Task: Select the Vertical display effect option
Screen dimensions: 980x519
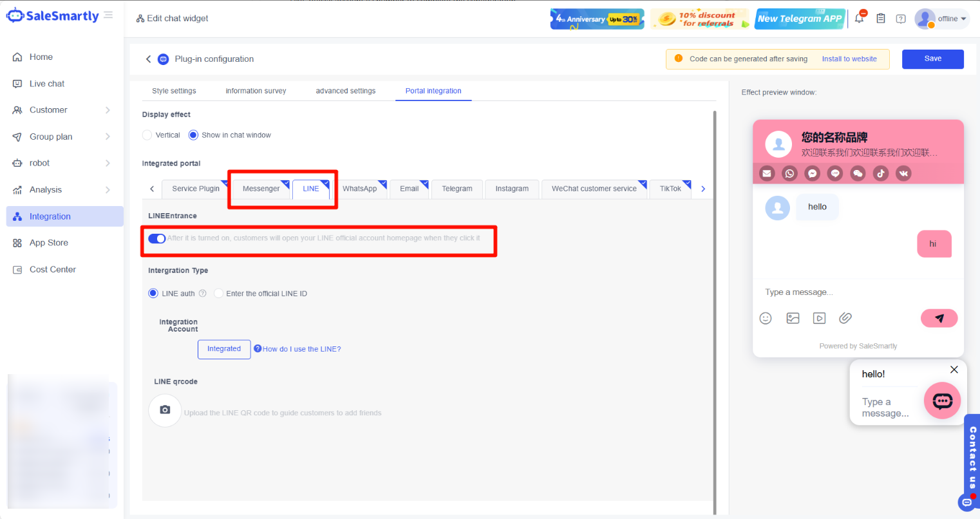Action: (x=147, y=135)
